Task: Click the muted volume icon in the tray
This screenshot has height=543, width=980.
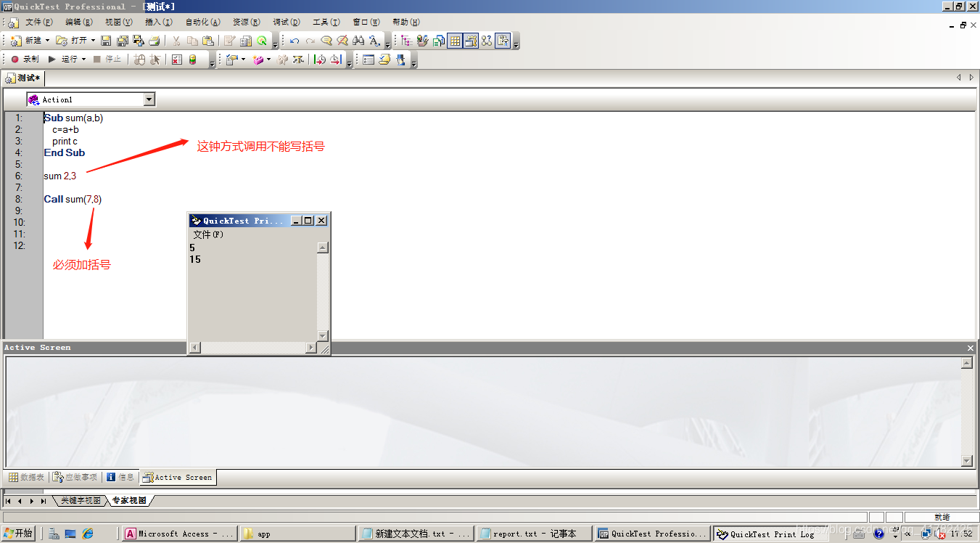Action: pos(941,534)
